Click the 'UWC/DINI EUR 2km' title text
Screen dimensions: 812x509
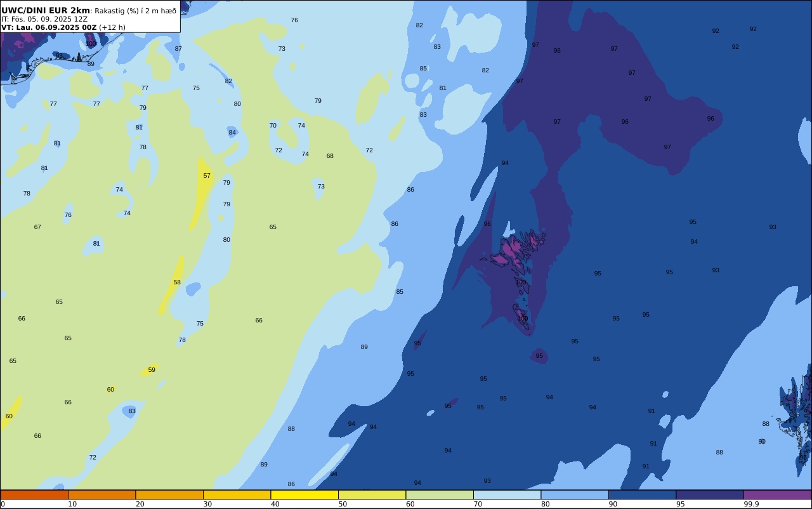click(x=46, y=11)
